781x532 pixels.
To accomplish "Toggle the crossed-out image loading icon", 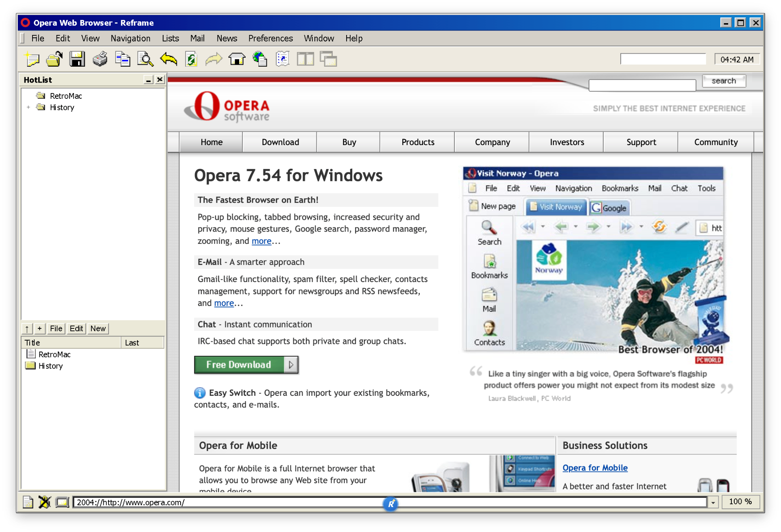I will pos(44,502).
